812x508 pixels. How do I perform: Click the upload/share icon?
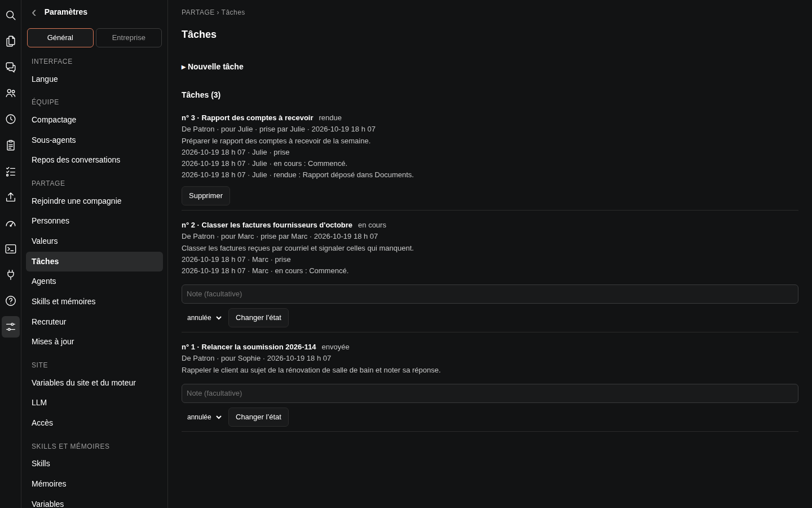[11, 197]
